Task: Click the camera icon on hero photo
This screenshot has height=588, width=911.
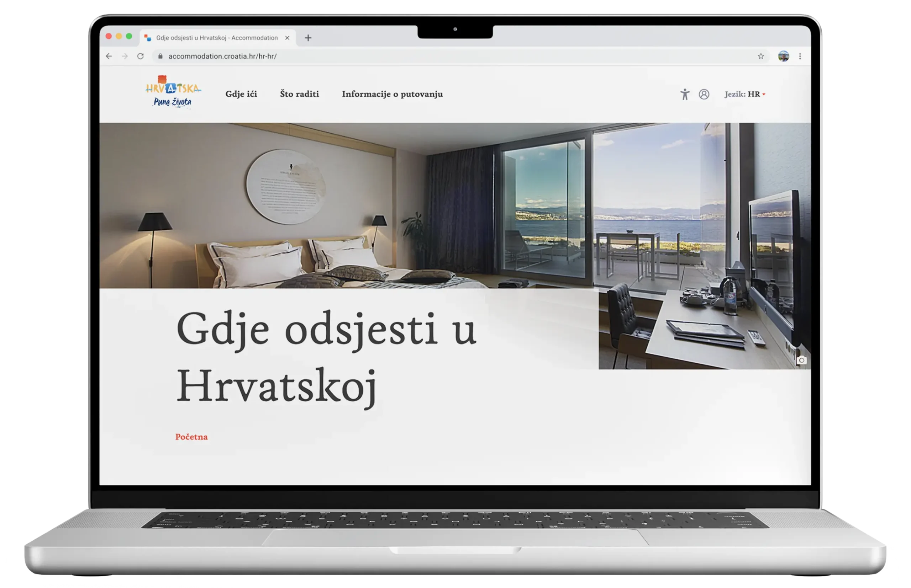Action: click(x=801, y=360)
